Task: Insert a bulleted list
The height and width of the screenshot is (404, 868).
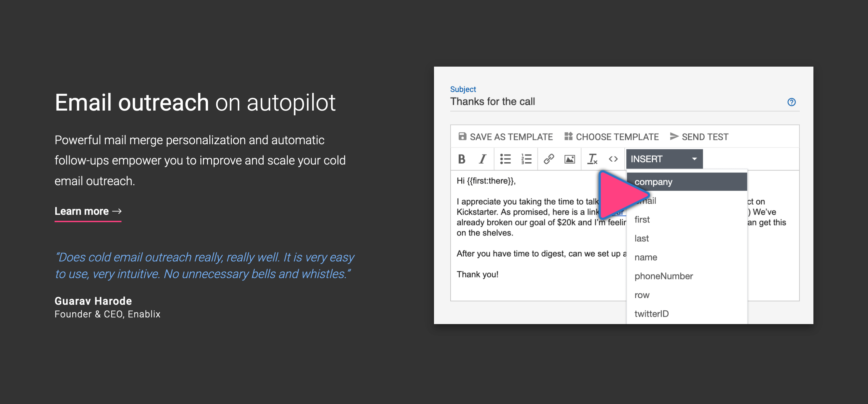Action: pyautogui.click(x=505, y=159)
